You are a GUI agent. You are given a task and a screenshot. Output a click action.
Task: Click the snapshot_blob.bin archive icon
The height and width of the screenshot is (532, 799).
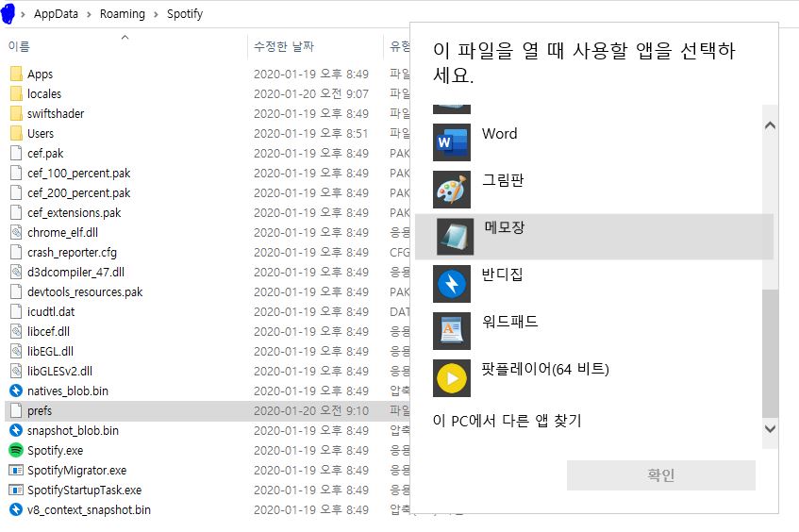[x=16, y=430]
